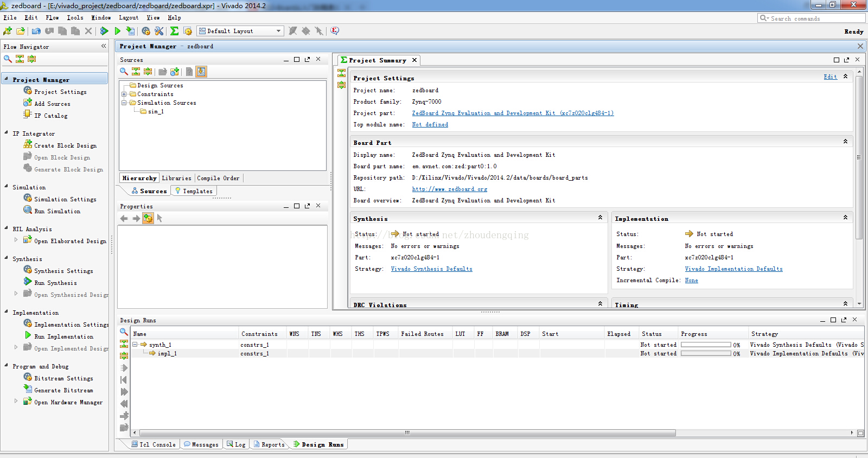
Task: Expand all items in Flow Navigator
Action: point(31,59)
